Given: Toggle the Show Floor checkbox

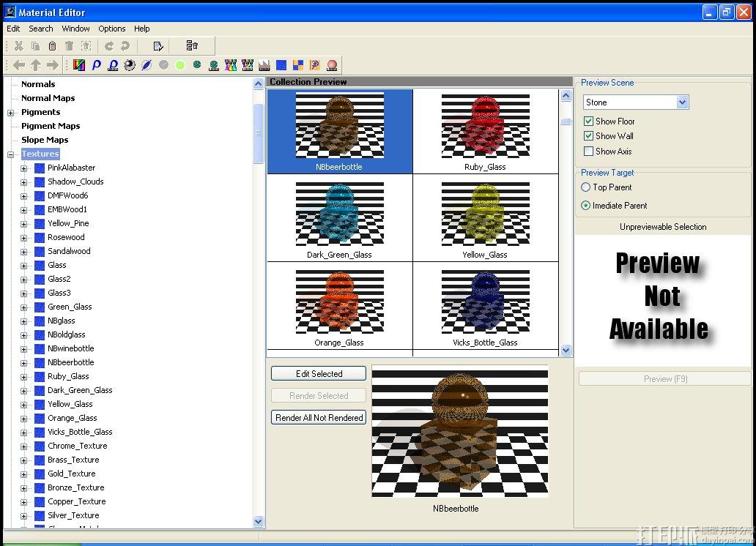Looking at the screenshot, I should click(x=588, y=121).
